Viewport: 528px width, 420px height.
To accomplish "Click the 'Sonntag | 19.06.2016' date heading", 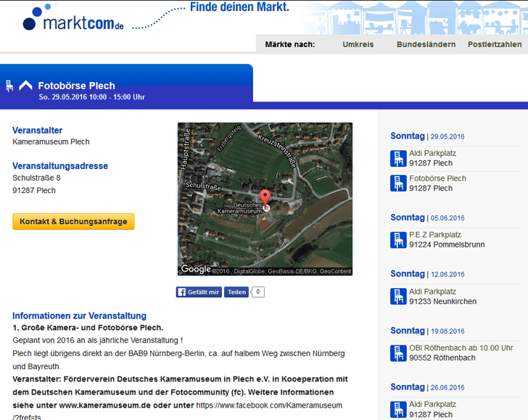I will tap(427, 331).
